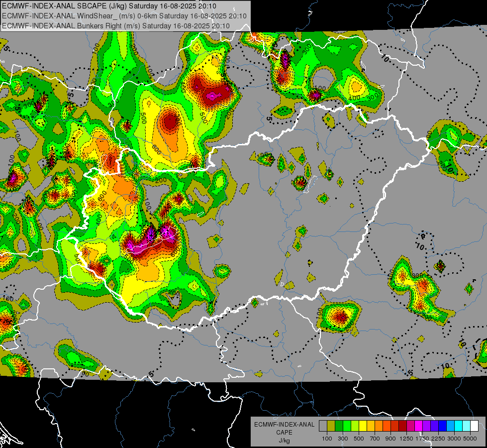Click the gray swatch in the CAPE legend
487x448 pixels.
coord(323,426)
